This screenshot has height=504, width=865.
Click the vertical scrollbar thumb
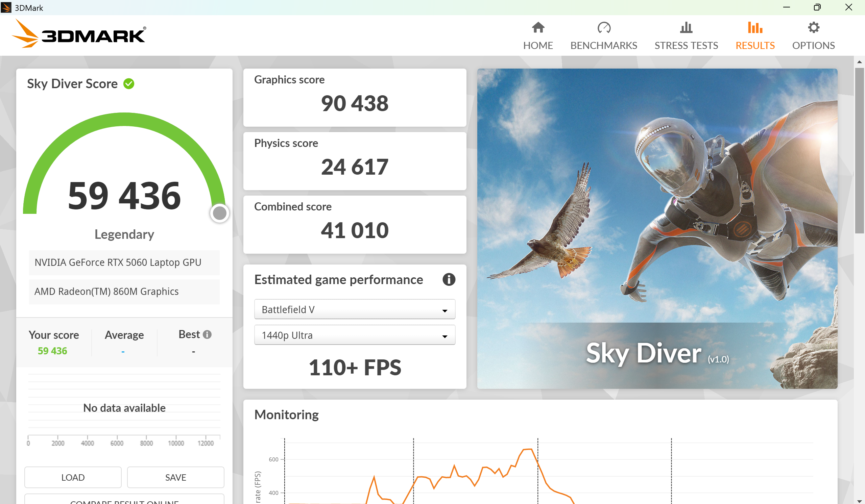[859, 150]
